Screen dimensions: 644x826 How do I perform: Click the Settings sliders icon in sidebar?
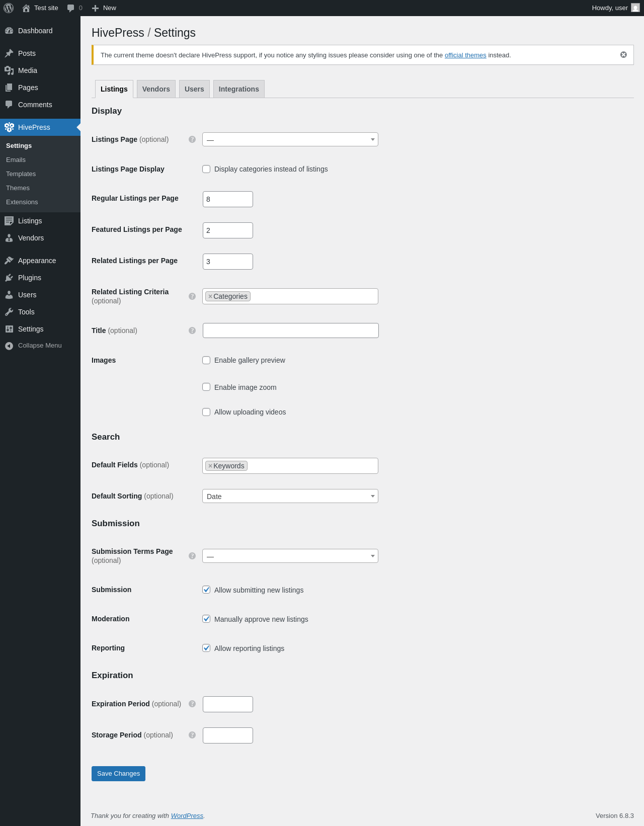[x=9, y=329]
